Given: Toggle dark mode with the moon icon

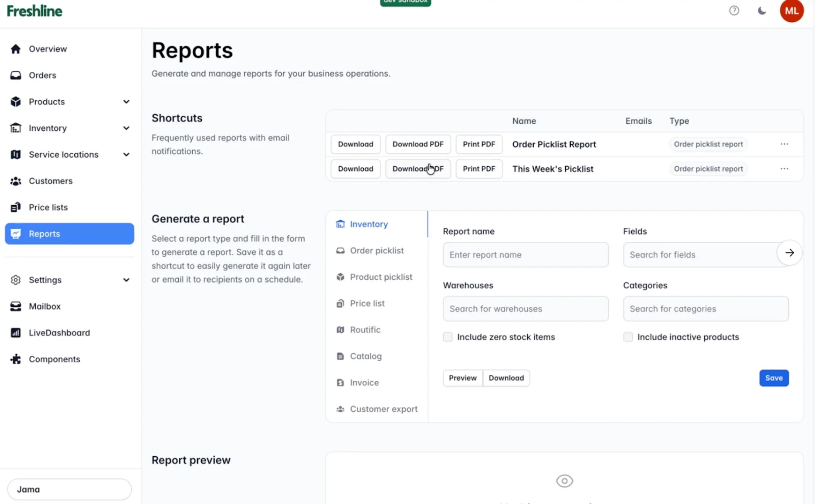Looking at the screenshot, I should coord(761,11).
